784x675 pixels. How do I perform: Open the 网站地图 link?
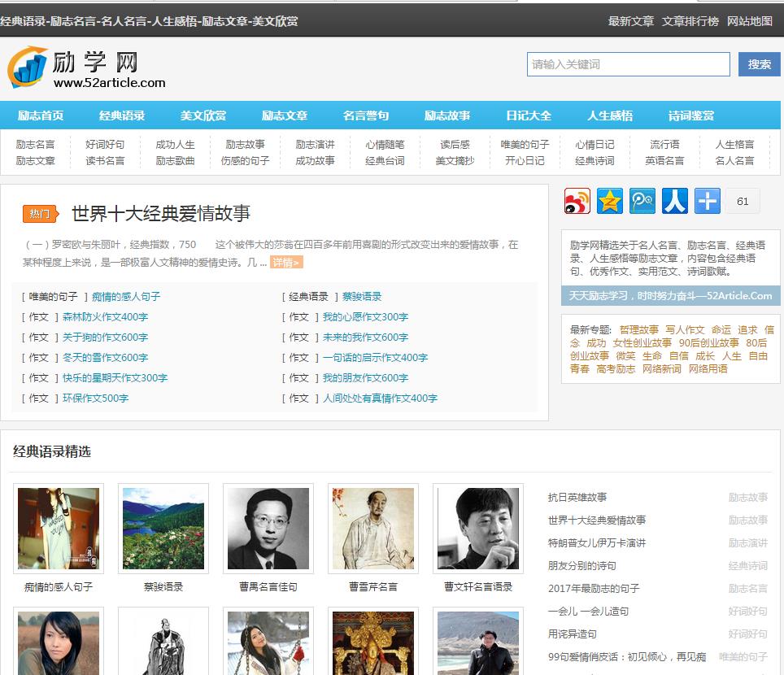(750, 21)
